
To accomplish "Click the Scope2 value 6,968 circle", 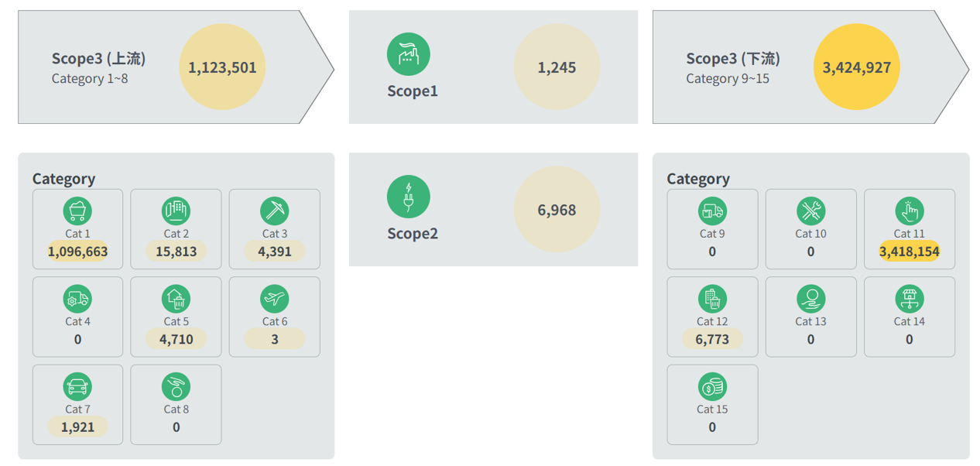I will (557, 210).
